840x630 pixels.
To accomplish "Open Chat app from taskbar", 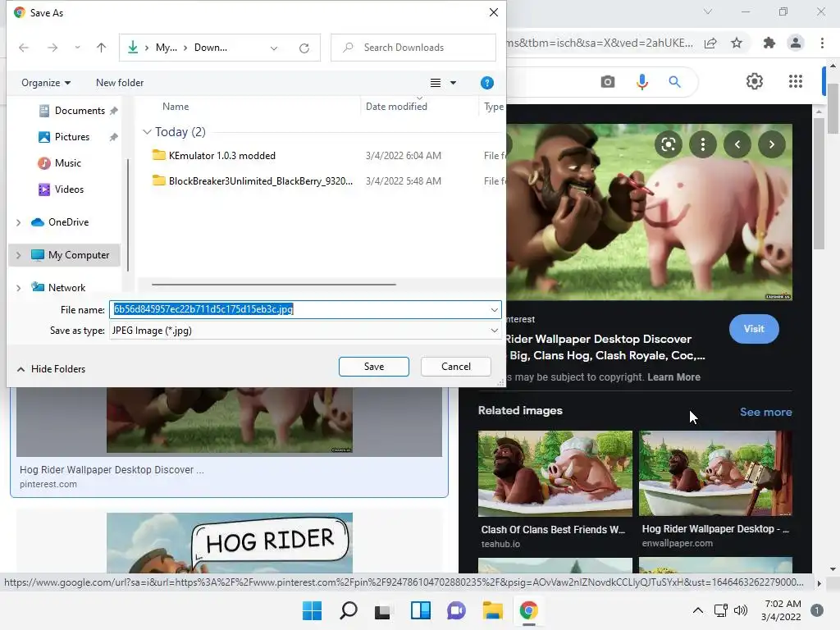I will 456,610.
